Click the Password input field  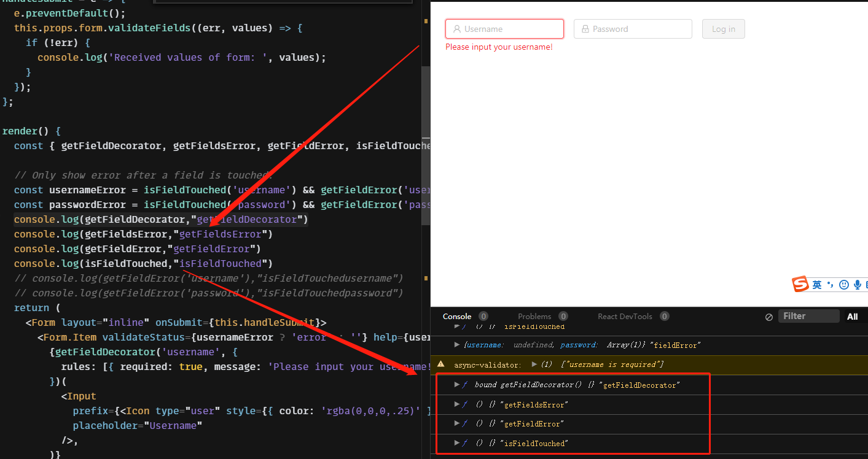633,29
